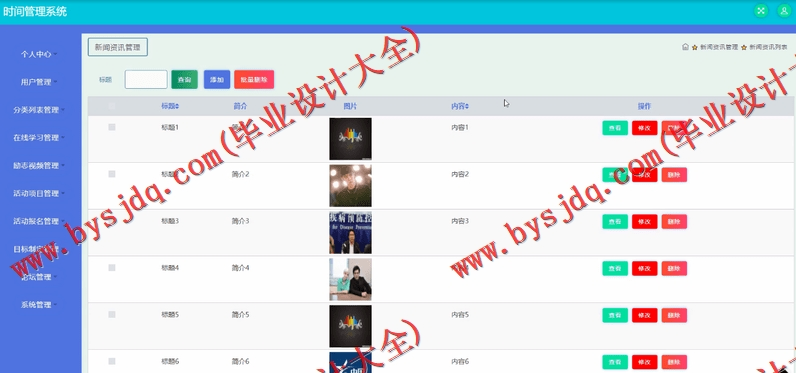View row 标题3 with 查看 button
Screen dimensions: 796x373
[x=615, y=222]
